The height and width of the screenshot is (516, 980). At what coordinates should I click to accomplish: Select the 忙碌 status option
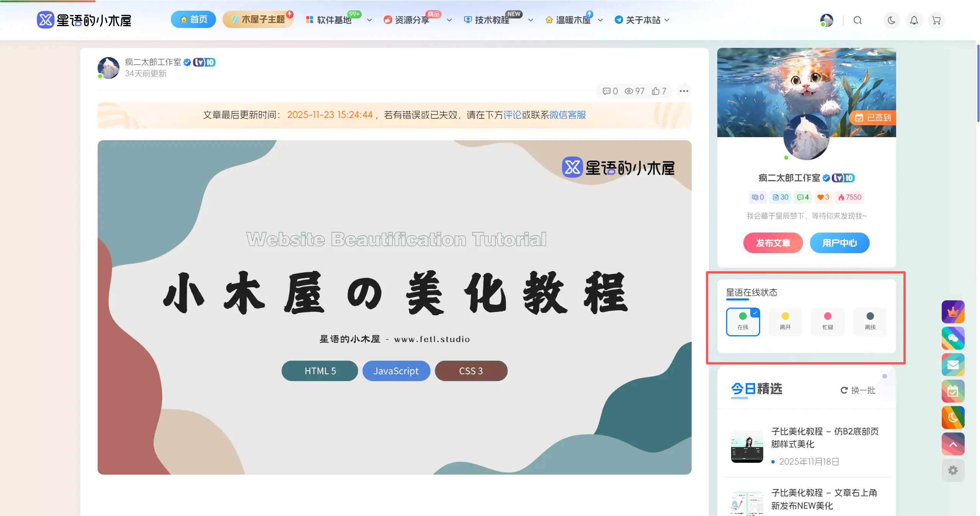pyautogui.click(x=828, y=321)
